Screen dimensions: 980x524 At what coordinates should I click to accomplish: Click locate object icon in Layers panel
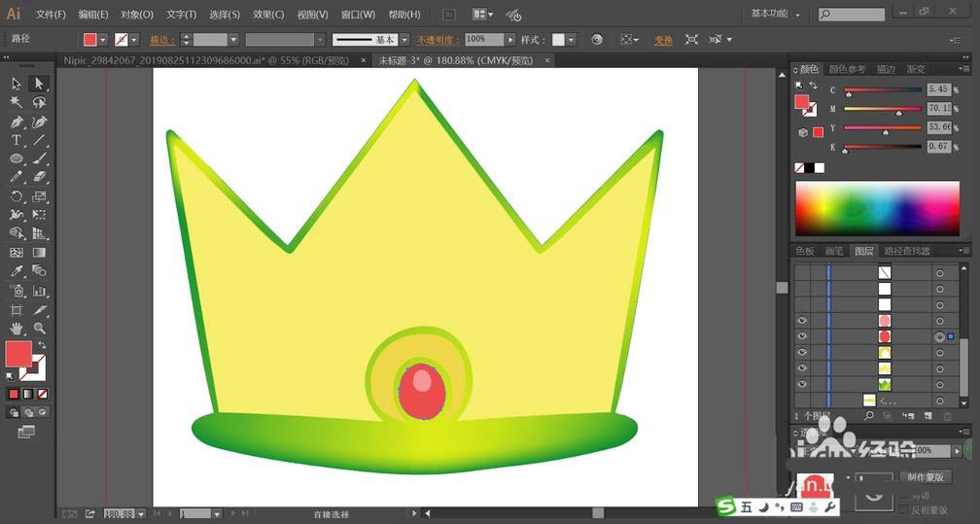click(869, 415)
